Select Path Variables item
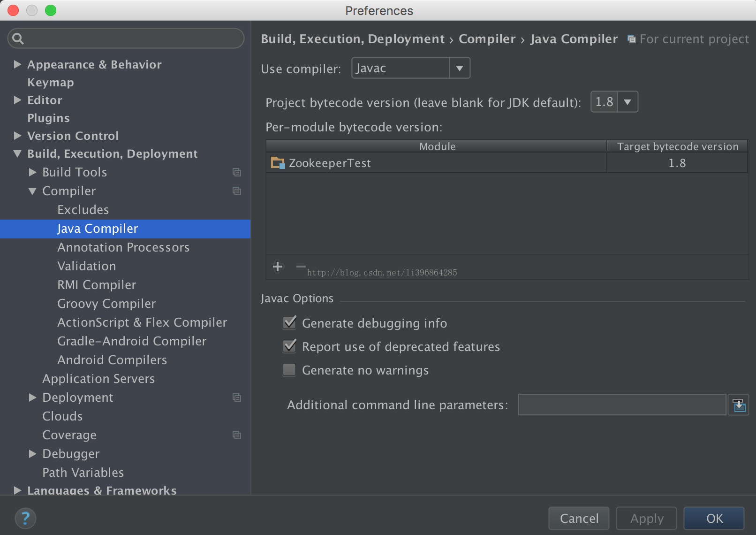 [83, 473]
